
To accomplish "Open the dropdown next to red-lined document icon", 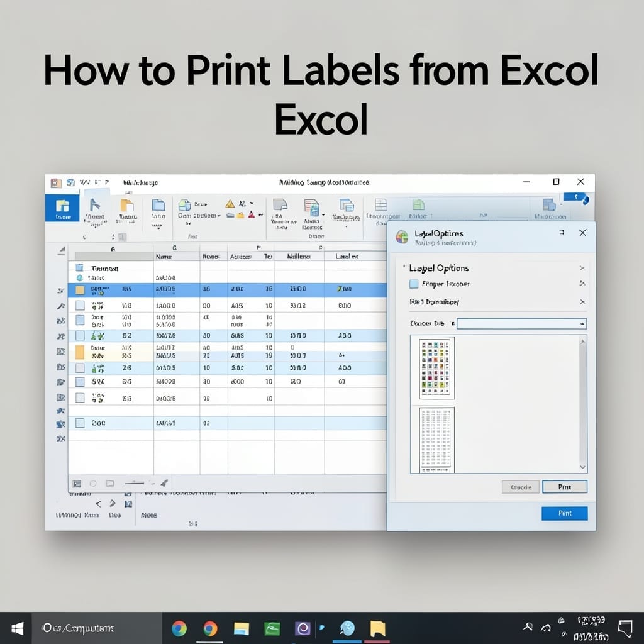I will (x=323, y=214).
